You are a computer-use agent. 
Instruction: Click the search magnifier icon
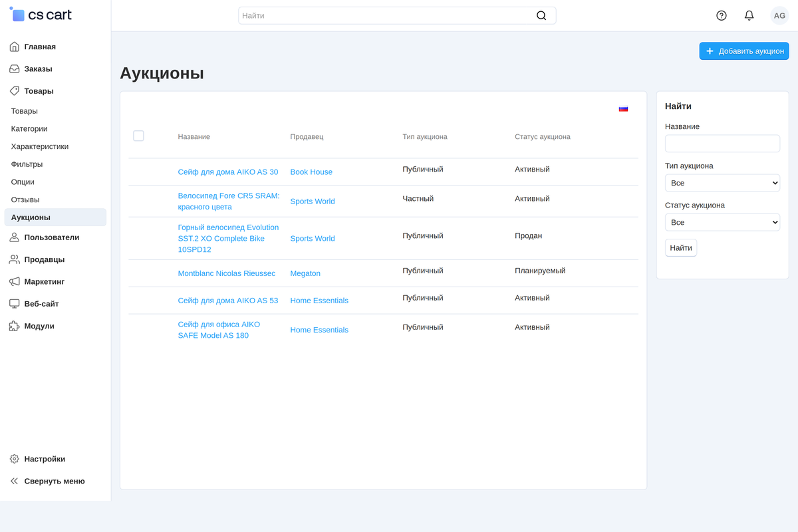click(x=541, y=15)
